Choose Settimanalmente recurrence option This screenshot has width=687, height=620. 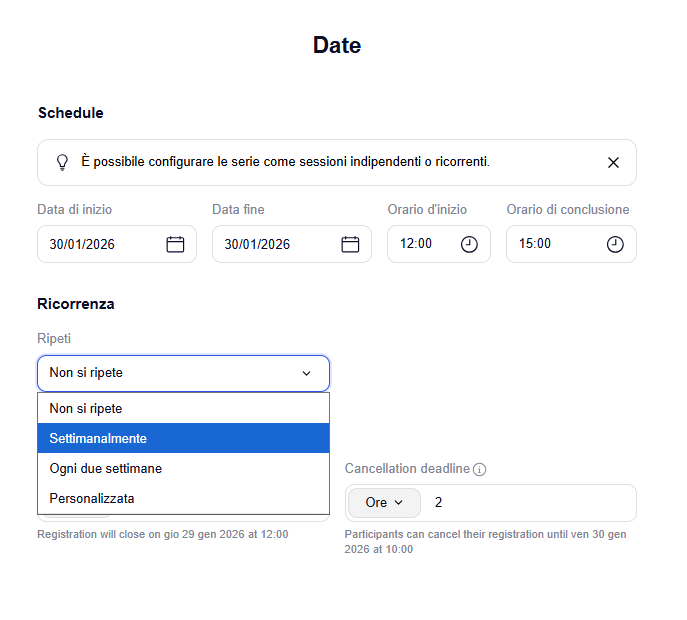point(183,438)
